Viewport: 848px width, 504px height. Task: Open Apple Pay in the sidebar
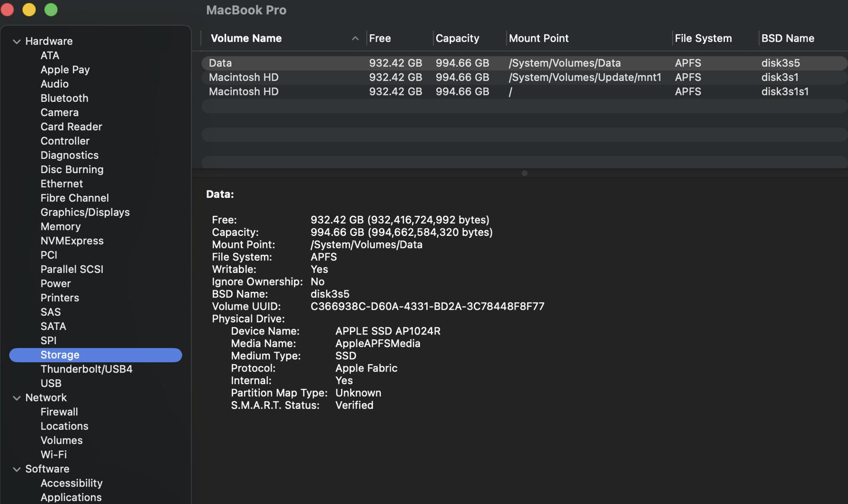click(x=65, y=70)
